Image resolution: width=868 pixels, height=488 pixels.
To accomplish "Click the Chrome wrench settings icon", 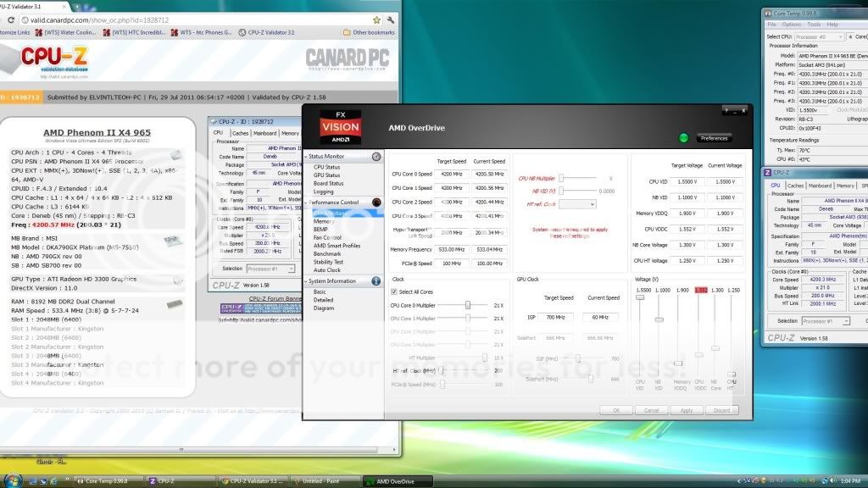I will 389,19.
